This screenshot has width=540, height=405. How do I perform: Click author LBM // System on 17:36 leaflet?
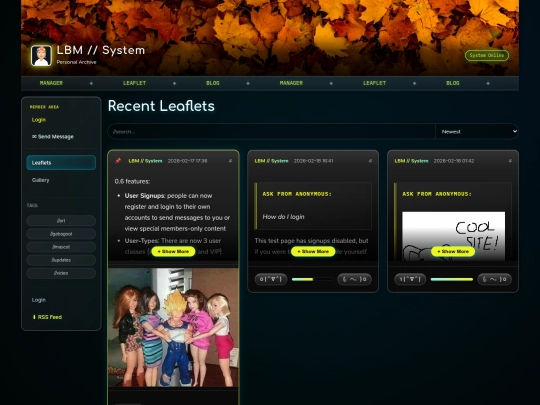pos(145,161)
